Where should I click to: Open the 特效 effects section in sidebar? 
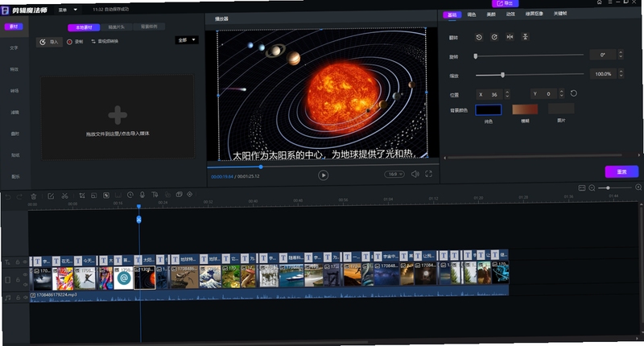pos(14,69)
